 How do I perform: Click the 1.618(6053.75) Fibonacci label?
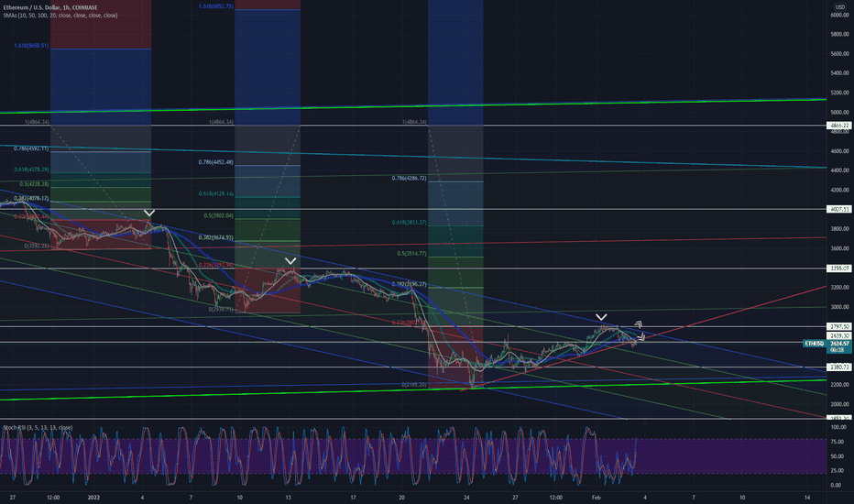(x=215, y=6)
